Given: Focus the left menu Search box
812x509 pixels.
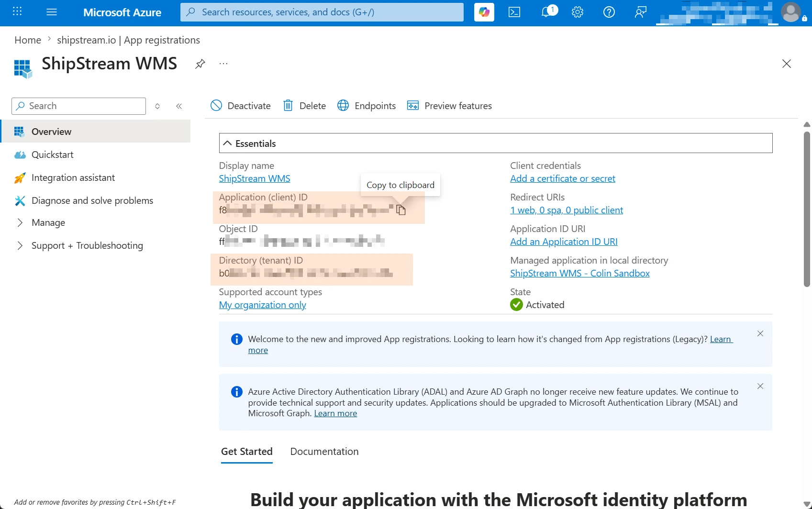Looking at the screenshot, I should pos(78,106).
